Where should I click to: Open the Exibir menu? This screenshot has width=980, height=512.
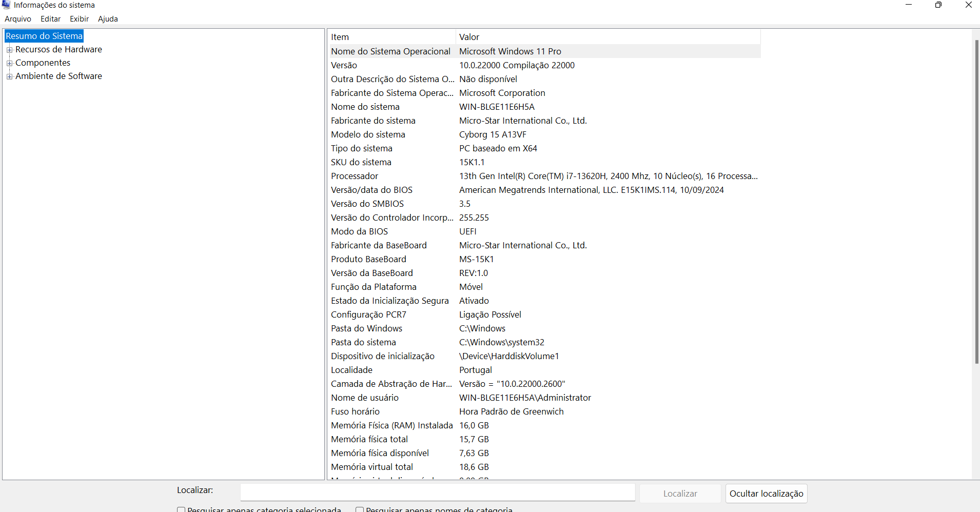79,19
